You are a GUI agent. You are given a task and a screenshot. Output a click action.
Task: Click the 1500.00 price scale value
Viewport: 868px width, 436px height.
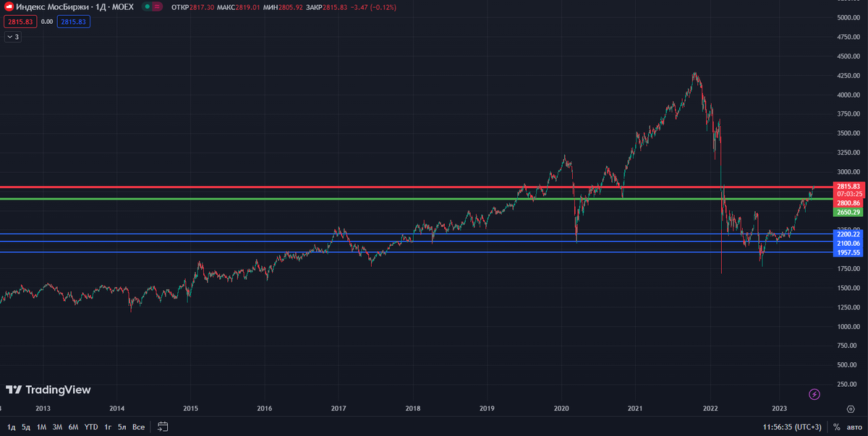click(848, 288)
